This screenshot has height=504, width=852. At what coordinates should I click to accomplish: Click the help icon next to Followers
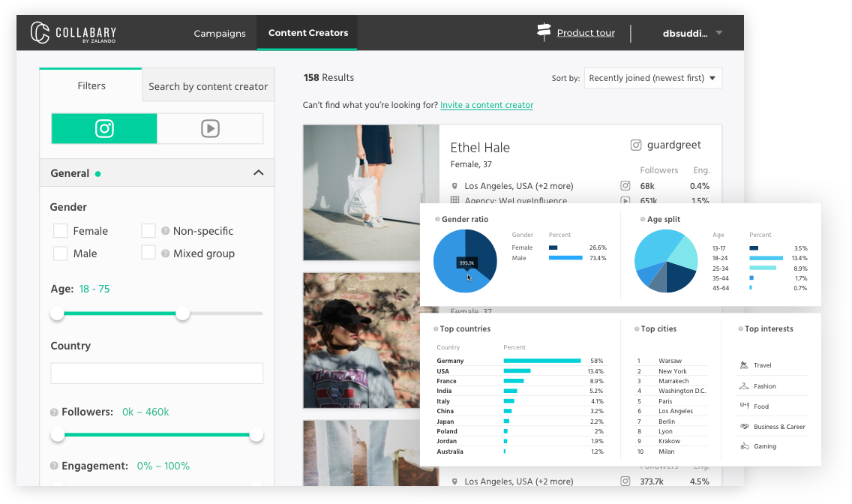pos(54,412)
